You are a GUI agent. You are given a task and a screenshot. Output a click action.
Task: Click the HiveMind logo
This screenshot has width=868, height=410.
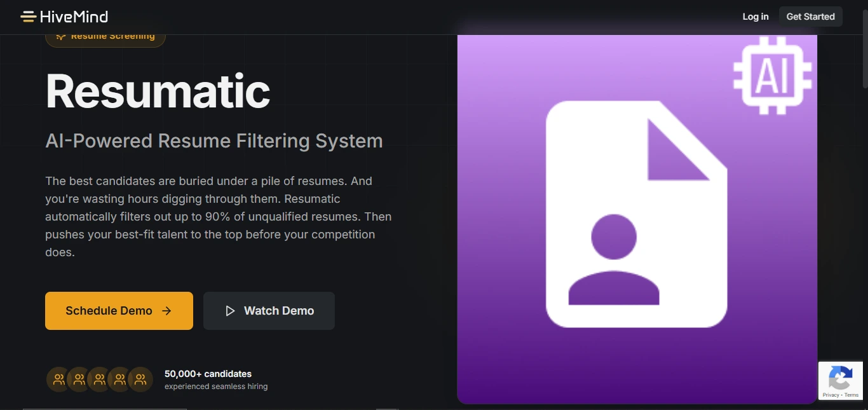64,17
